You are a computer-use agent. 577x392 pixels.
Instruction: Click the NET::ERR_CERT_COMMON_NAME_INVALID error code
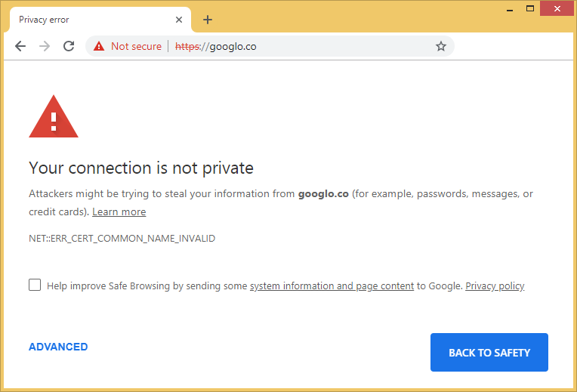pyautogui.click(x=122, y=239)
